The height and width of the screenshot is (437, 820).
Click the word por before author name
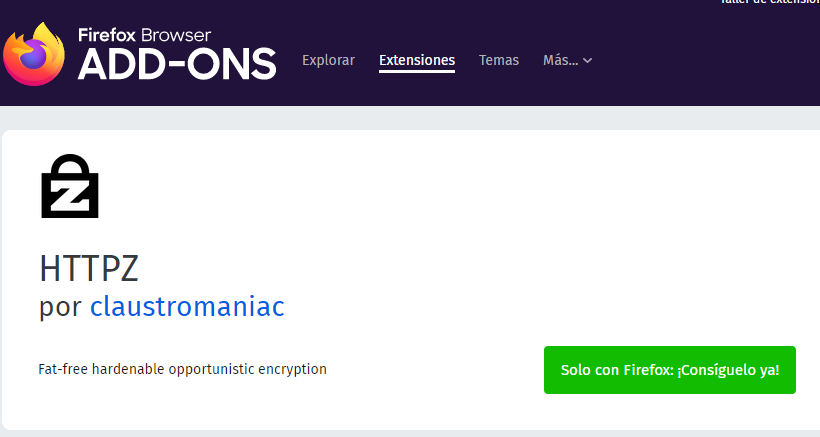tap(60, 307)
